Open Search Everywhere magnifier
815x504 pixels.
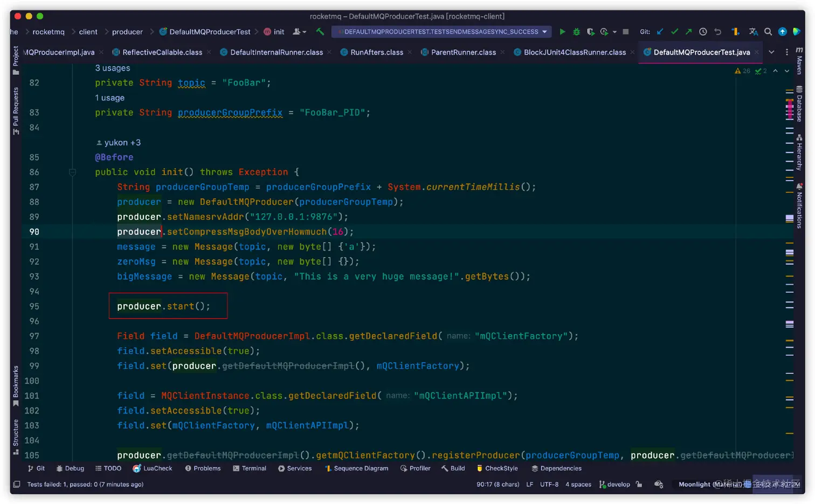(x=768, y=32)
